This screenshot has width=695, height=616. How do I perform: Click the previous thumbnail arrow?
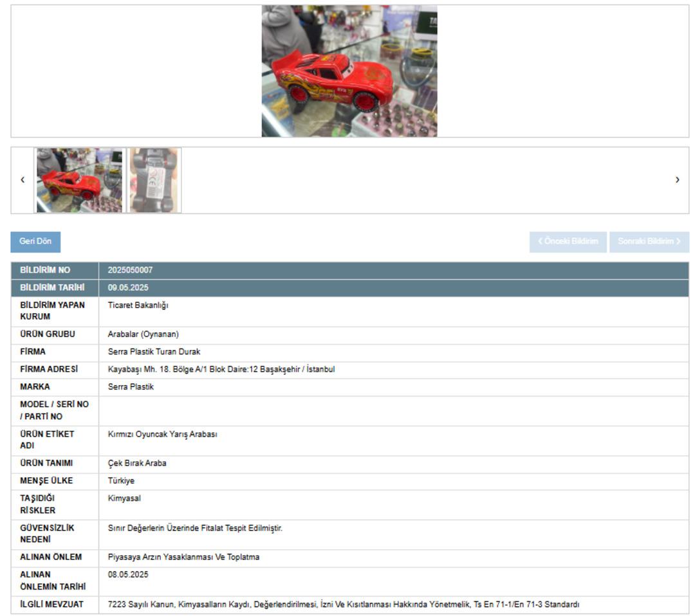(x=23, y=180)
